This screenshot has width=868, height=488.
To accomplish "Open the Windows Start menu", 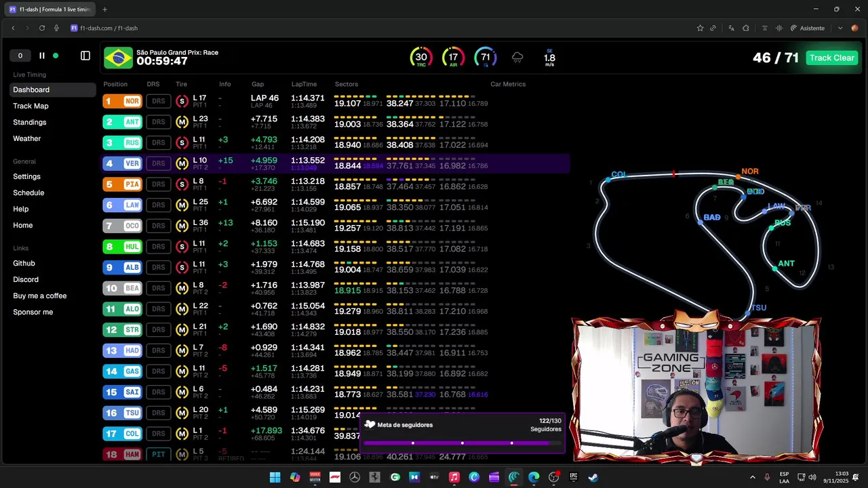I will tap(275, 477).
